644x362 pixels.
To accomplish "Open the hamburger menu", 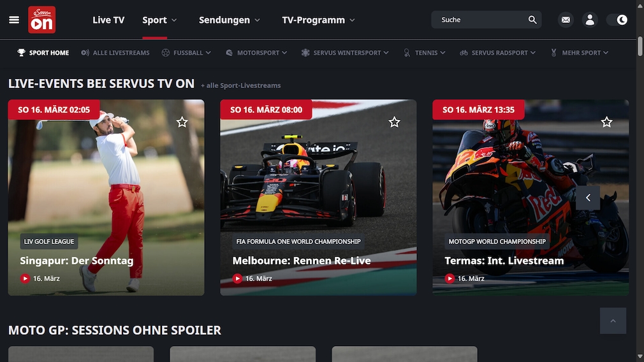I will (14, 20).
